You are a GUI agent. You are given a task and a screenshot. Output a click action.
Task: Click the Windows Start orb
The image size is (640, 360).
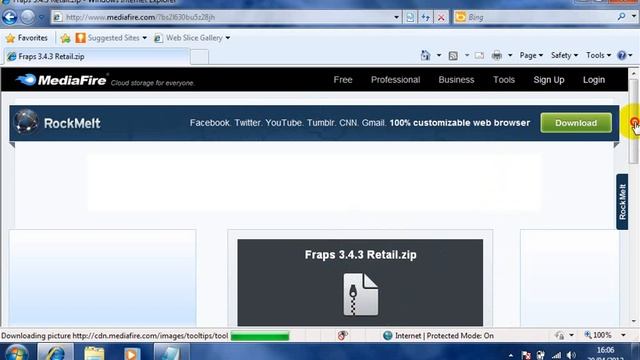coord(16,353)
